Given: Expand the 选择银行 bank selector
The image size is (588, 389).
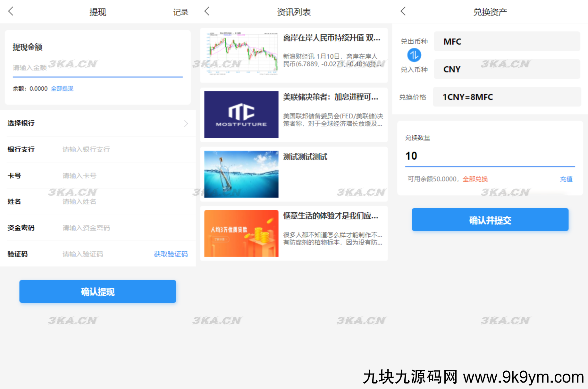Looking at the screenshot, I should (98, 123).
